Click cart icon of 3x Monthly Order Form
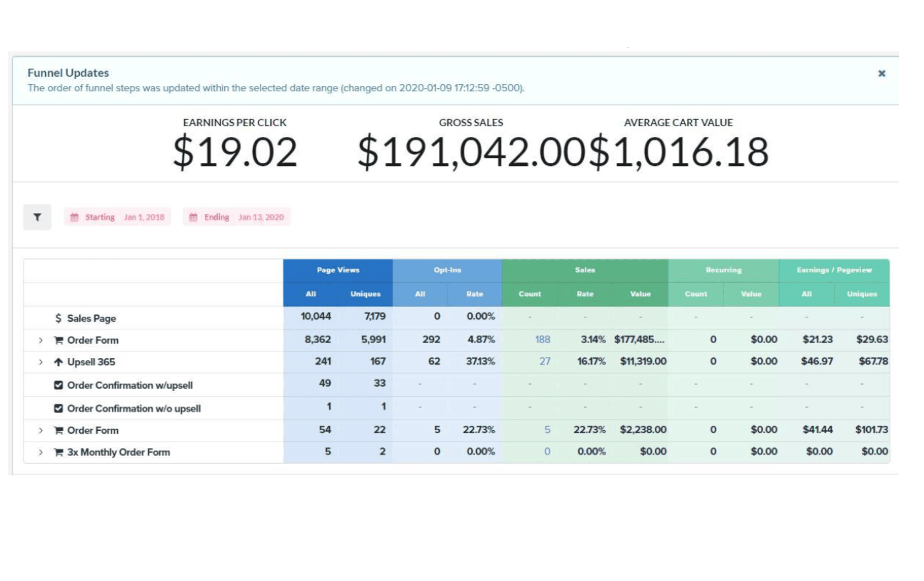Image resolution: width=924 pixels, height=581 pixels. click(x=58, y=452)
